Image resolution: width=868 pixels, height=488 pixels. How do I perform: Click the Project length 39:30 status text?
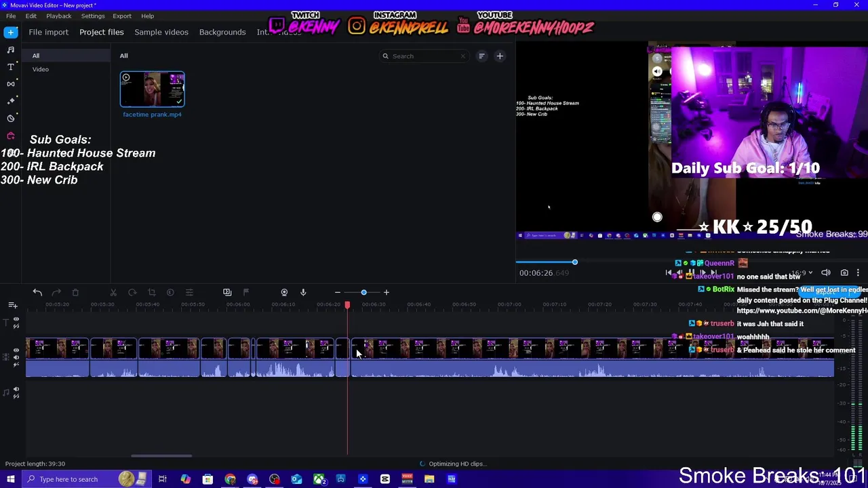point(35,464)
